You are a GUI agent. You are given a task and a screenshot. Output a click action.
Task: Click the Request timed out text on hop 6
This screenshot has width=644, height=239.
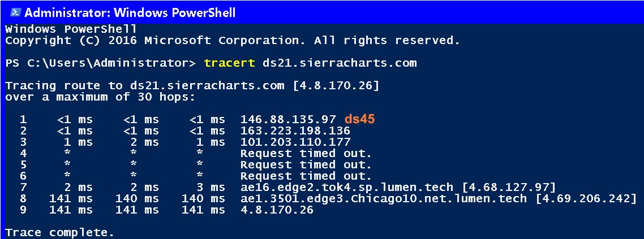pyautogui.click(x=306, y=176)
